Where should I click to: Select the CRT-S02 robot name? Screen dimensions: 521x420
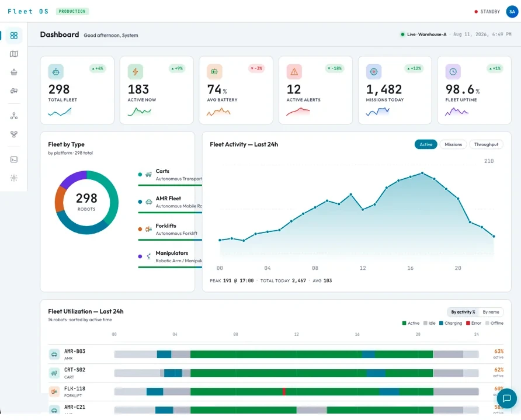pyautogui.click(x=75, y=370)
